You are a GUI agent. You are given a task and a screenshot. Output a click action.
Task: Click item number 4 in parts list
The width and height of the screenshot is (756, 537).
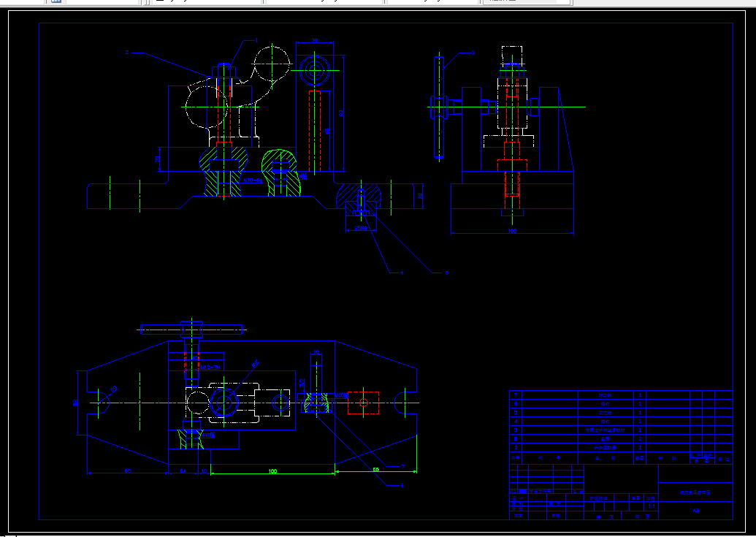(x=516, y=422)
